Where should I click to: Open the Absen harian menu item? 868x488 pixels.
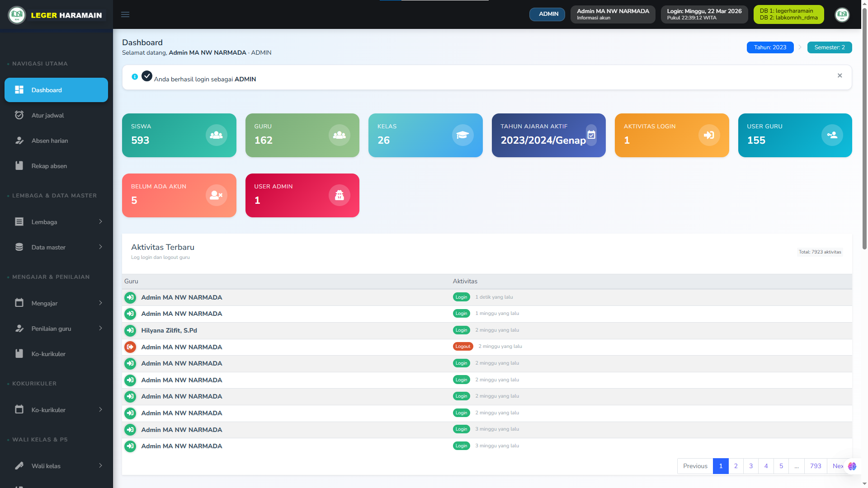tap(56, 141)
